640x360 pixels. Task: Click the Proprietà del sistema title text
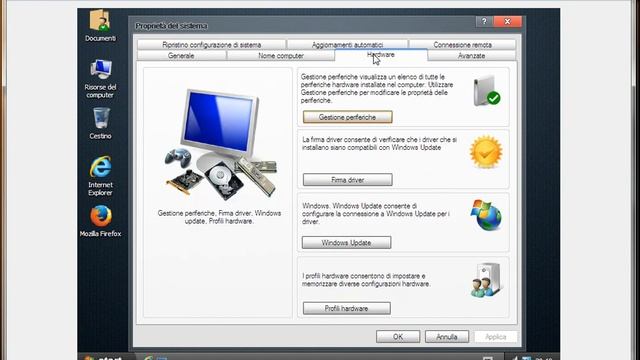pyautogui.click(x=171, y=26)
